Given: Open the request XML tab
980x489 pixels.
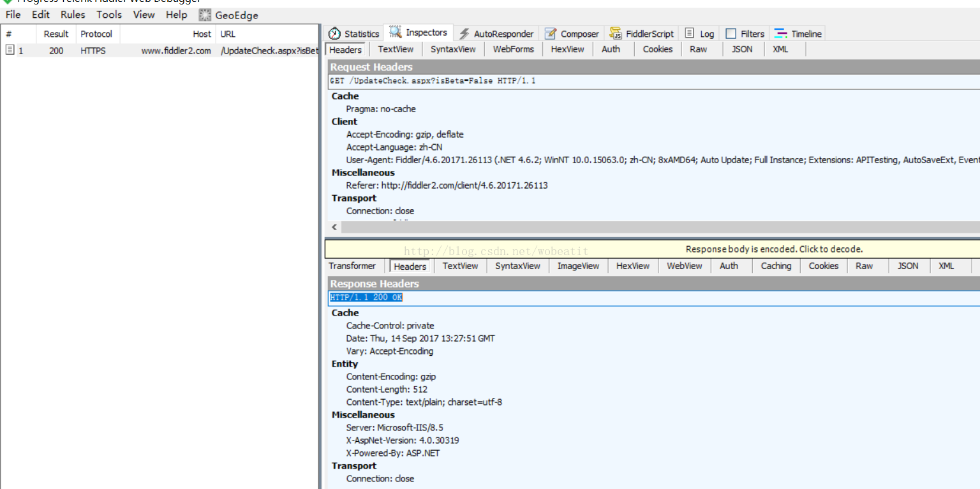Looking at the screenshot, I should click(x=780, y=49).
